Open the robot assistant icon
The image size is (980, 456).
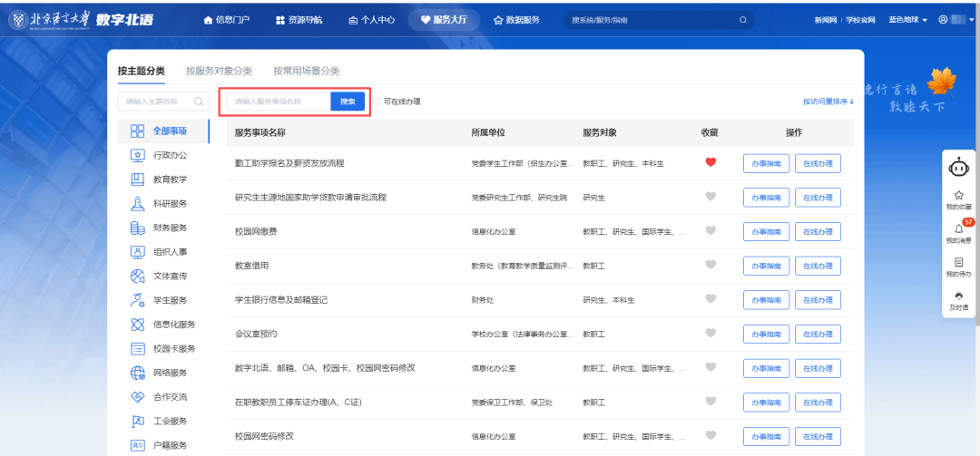tap(958, 168)
